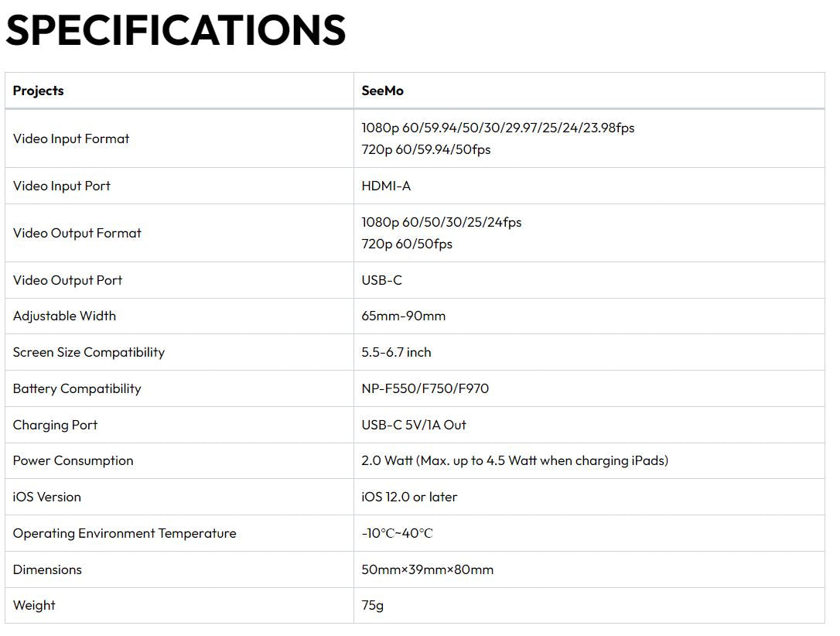Select the Adjustable Width label

(x=64, y=316)
